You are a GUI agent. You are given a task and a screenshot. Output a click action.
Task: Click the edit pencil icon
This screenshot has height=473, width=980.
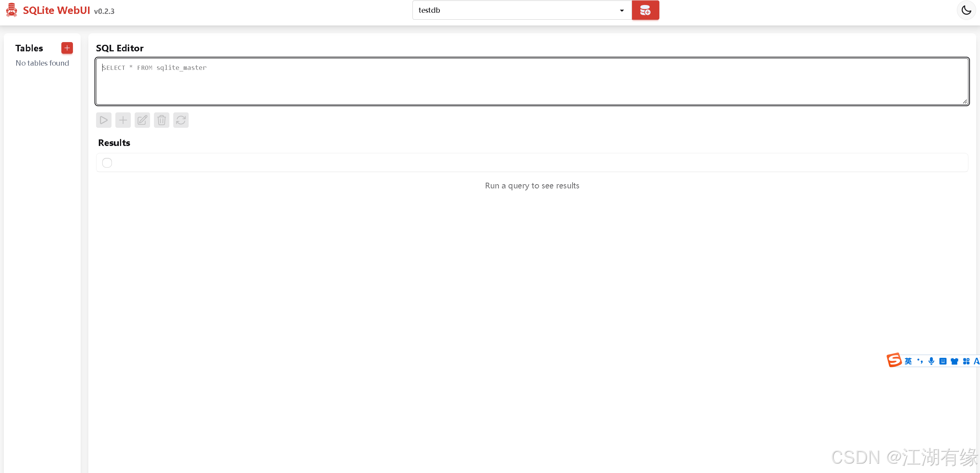tap(142, 120)
